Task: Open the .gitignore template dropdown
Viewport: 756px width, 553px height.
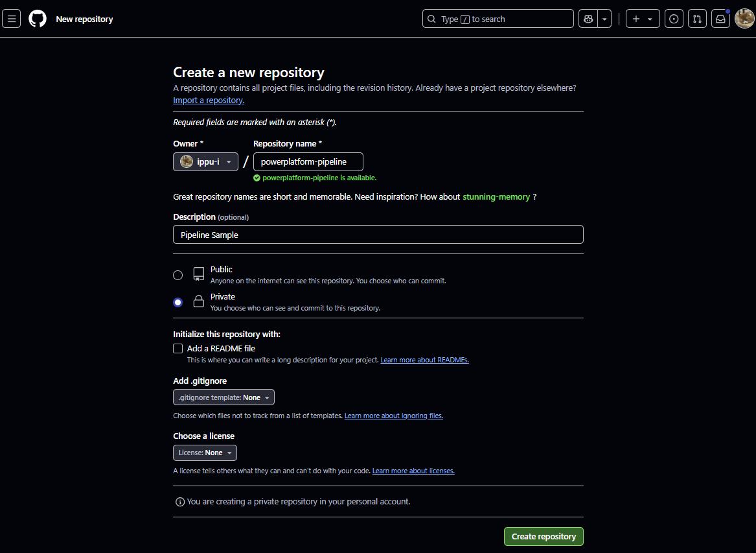Action: tap(223, 397)
